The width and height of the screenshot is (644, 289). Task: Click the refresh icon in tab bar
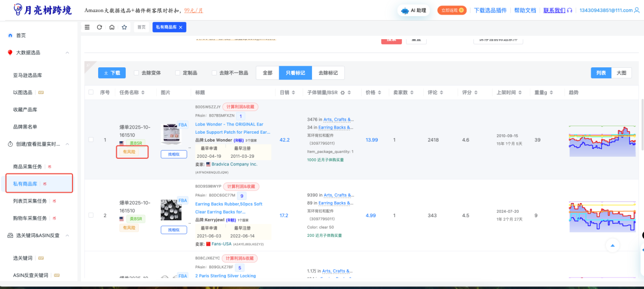pos(99,27)
